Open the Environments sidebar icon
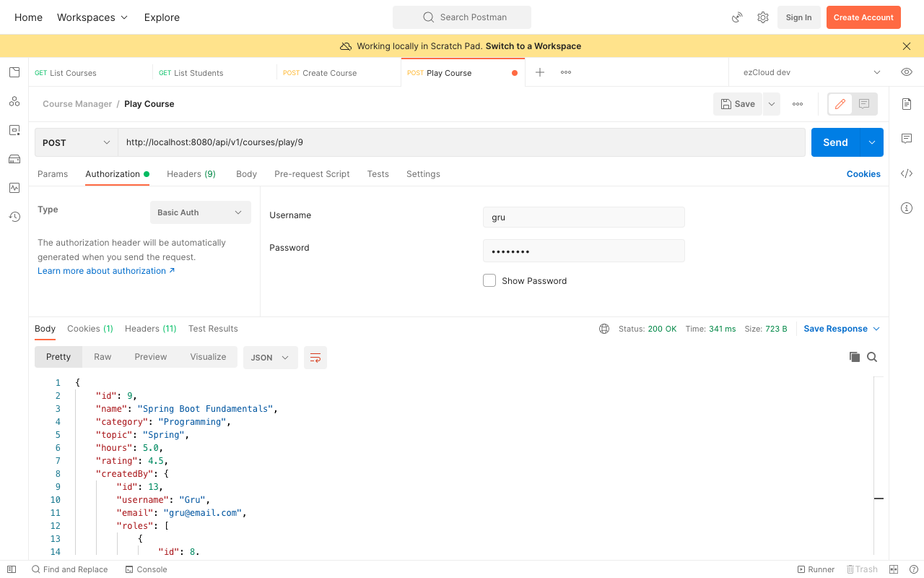The image size is (924, 578). tap(14, 130)
